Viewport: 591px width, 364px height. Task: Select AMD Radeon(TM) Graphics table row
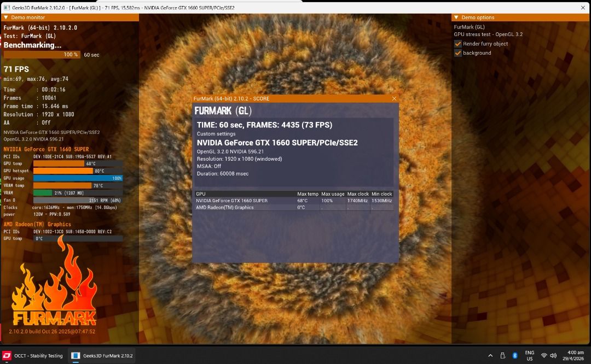294,208
